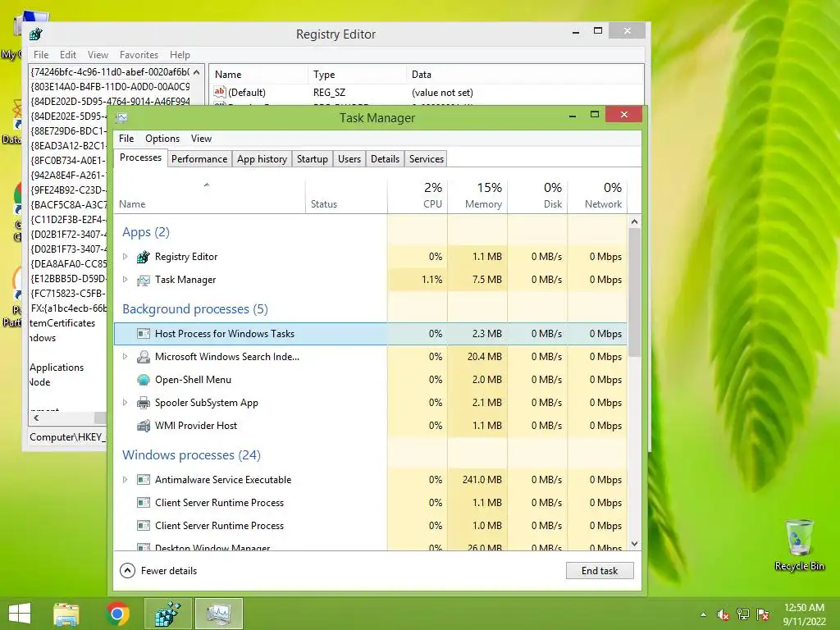The width and height of the screenshot is (840, 630).
Task: Click the Windows processes (24) group header
Action: click(x=191, y=454)
